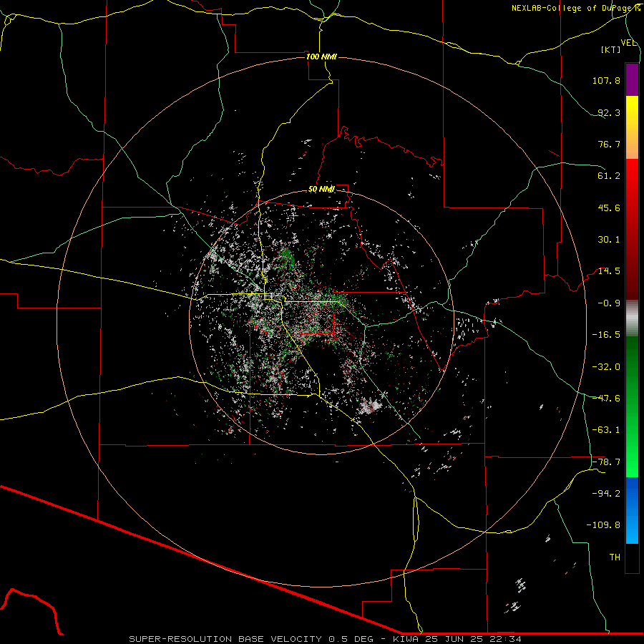Click the NEXLAB-College of DuPage credit text
This screenshot has width=644, height=644.
pyautogui.click(x=575, y=8)
